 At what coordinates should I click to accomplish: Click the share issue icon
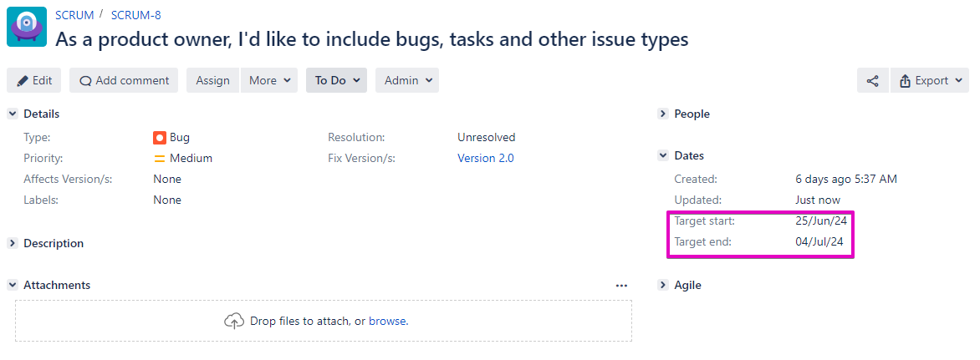(872, 81)
